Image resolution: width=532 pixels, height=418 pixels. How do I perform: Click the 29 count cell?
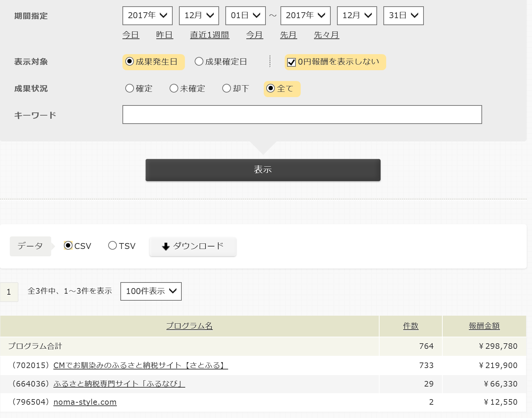(411, 384)
